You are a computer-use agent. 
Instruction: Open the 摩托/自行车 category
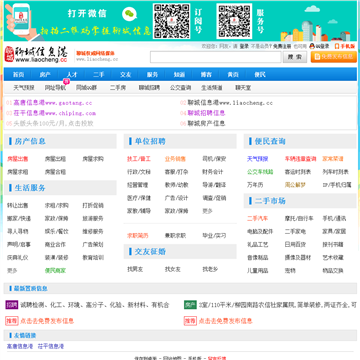pyautogui.click(x=299, y=219)
